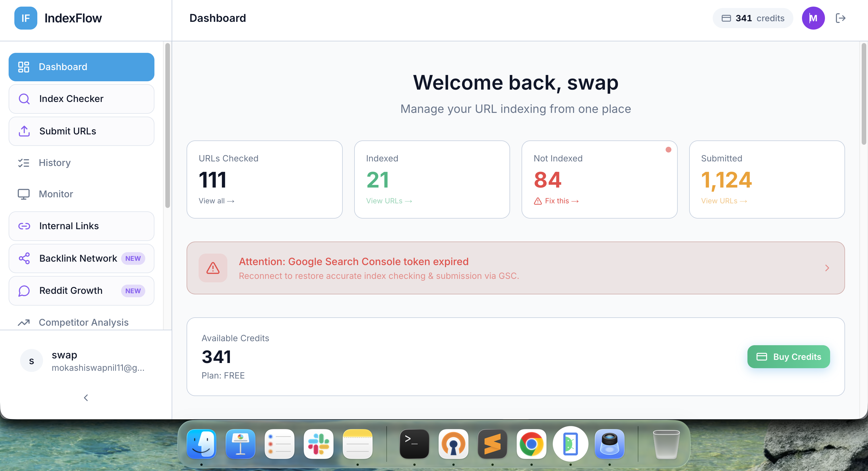Open Slack from the dock
868x471 pixels.
(318, 444)
